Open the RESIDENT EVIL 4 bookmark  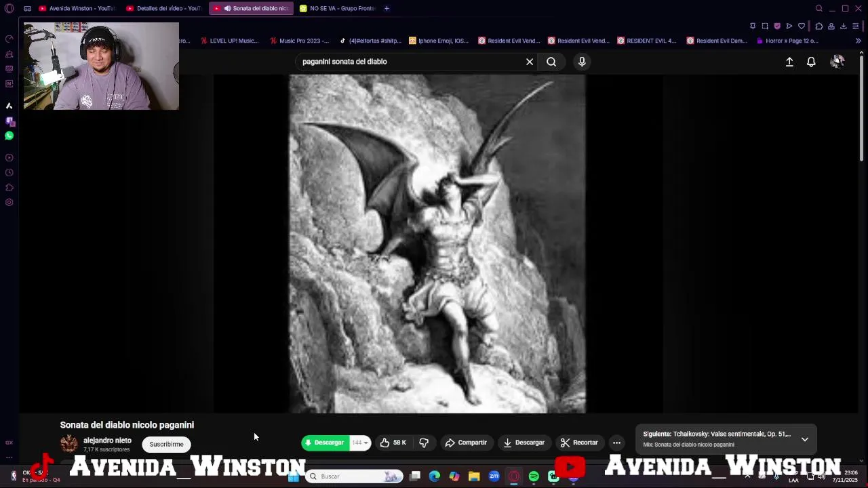pos(646,41)
